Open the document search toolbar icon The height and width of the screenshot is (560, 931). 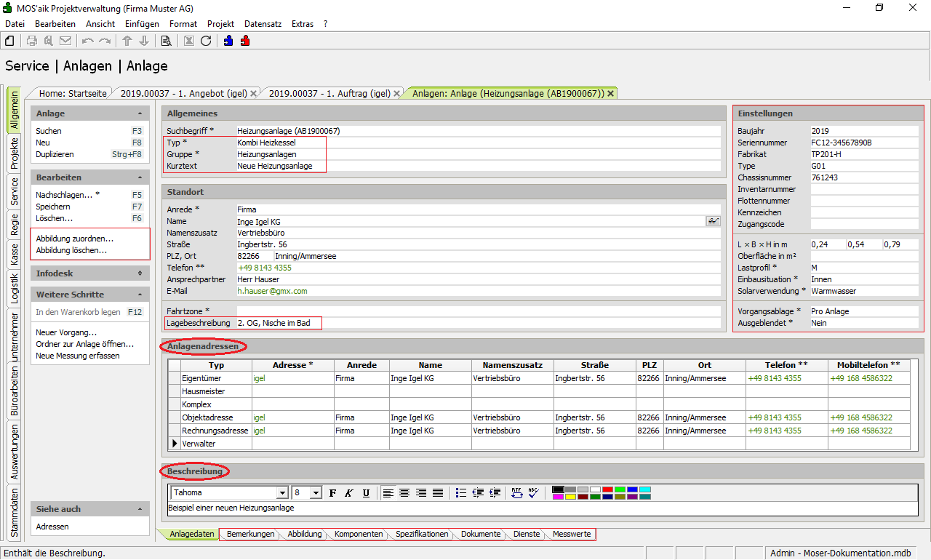click(166, 41)
